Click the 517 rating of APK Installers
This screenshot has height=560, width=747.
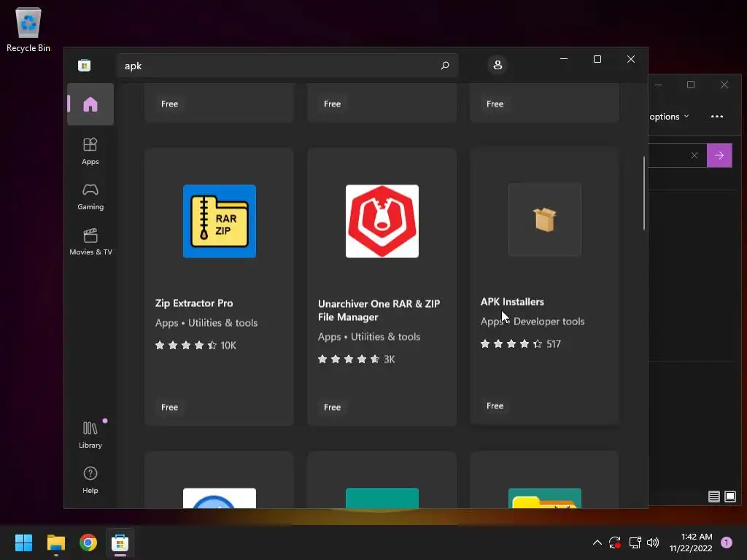click(520, 344)
